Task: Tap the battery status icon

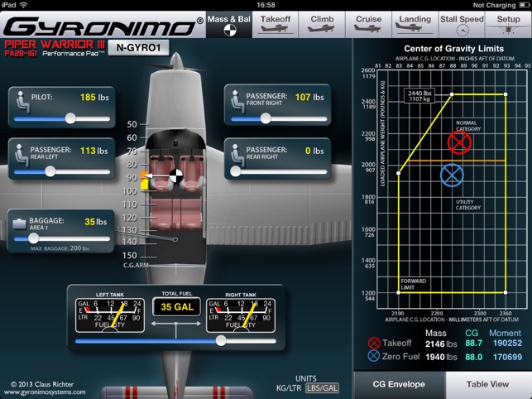Action: click(524, 5)
